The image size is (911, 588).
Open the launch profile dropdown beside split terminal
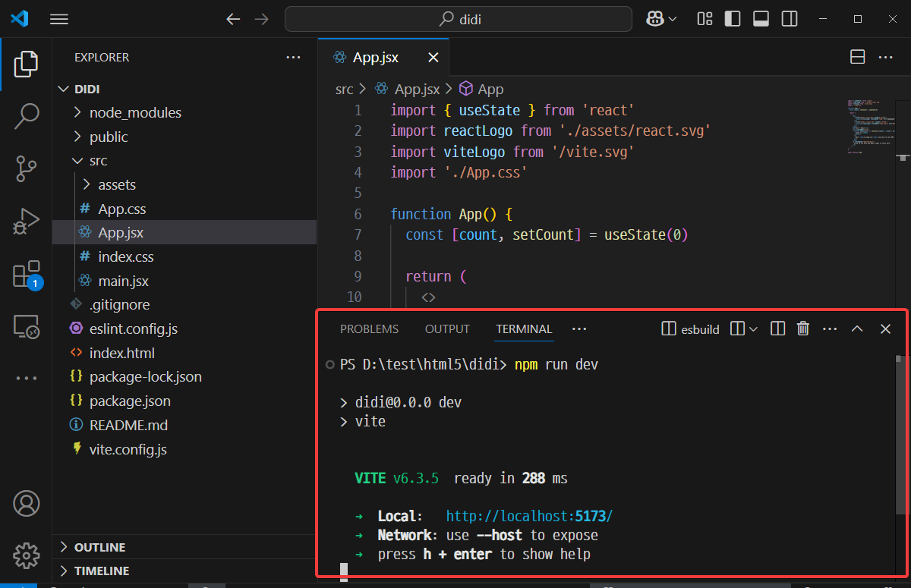coord(753,329)
